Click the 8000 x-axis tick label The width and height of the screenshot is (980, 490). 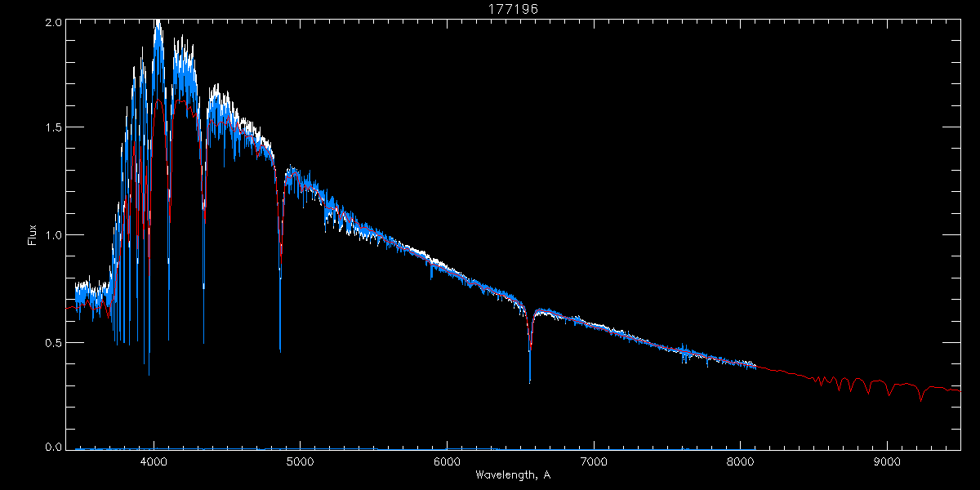(x=741, y=461)
